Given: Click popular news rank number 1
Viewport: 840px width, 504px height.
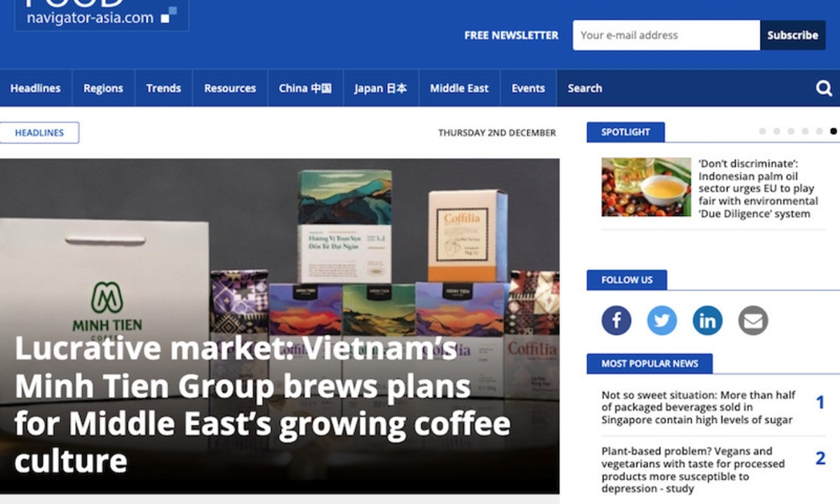Looking at the screenshot, I should (x=820, y=402).
